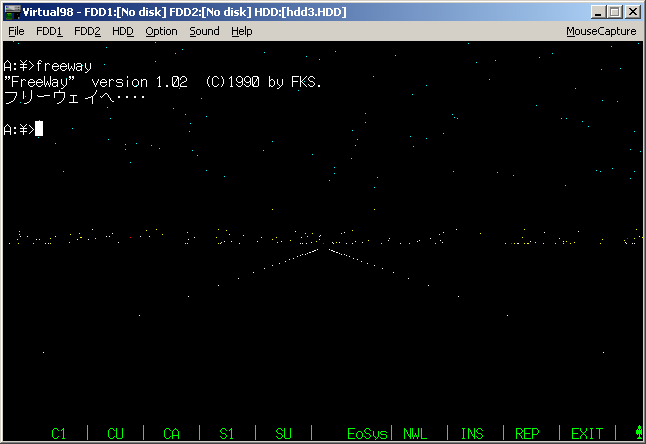The image size is (646, 444).
Task: Open the HDD menu
Action: click(123, 31)
